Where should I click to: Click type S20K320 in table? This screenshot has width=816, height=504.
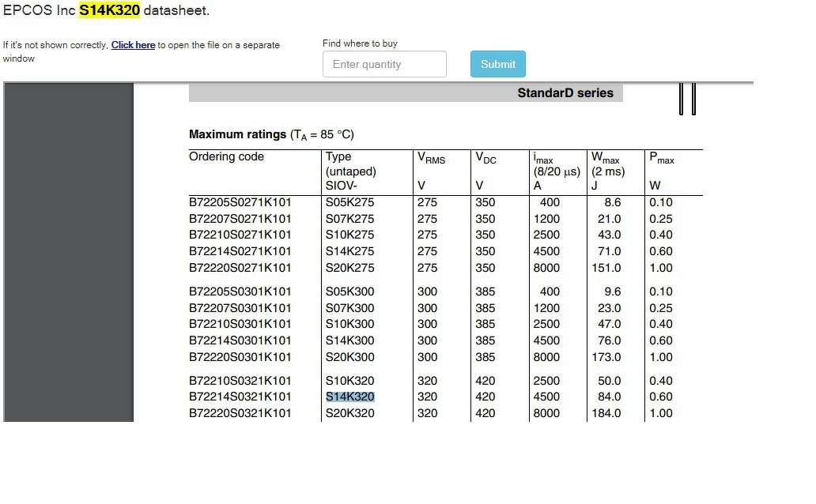pos(349,413)
